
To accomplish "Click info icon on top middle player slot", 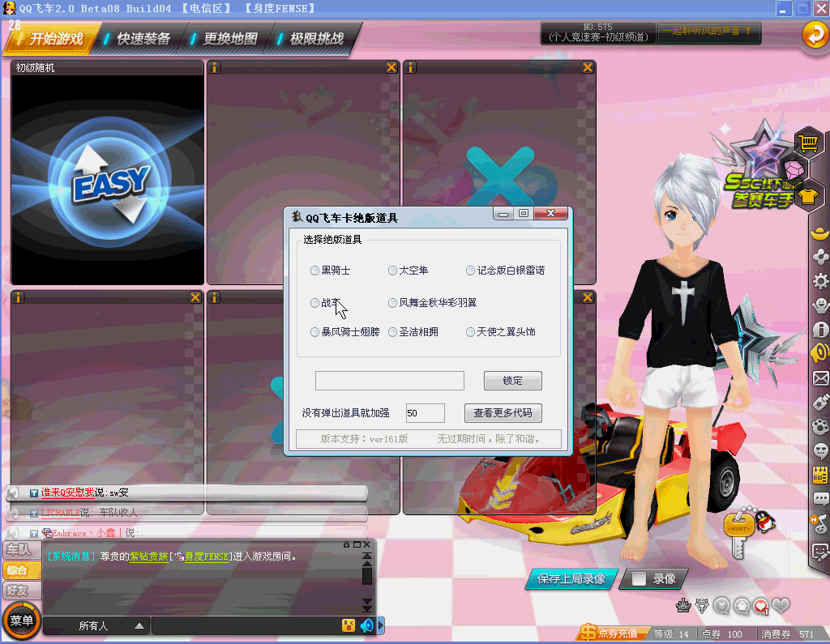I will 214,68.
